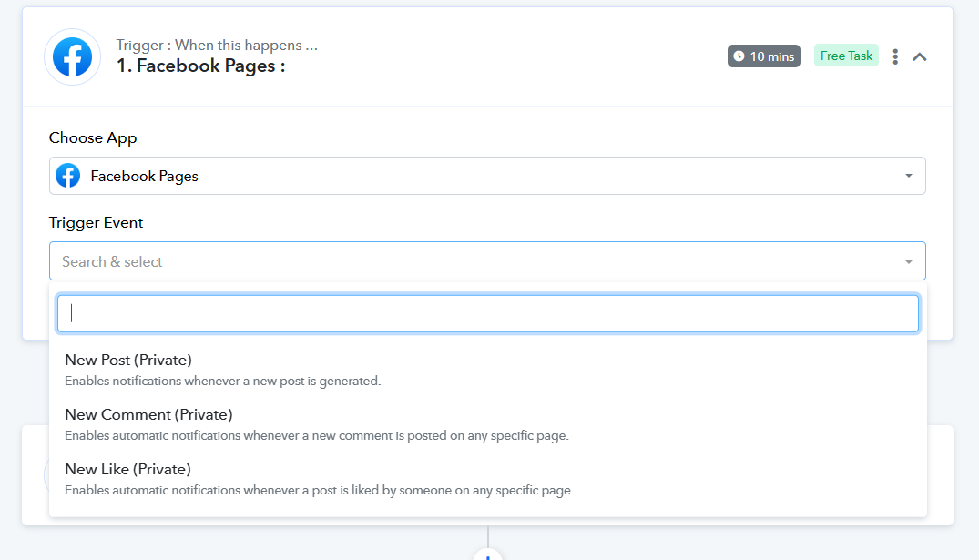The width and height of the screenshot is (979, 560).
Task: Click the Search & select trigger event field
Action: tap(487, 261)
